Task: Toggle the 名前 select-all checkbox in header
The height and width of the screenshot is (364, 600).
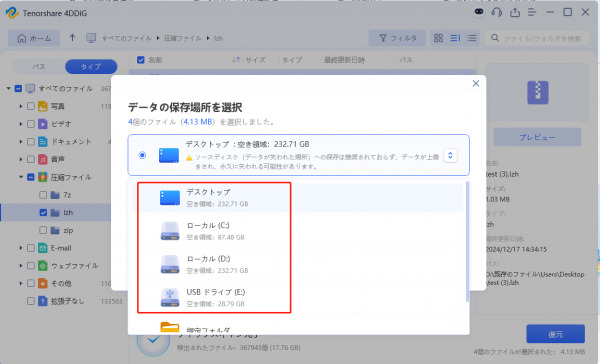Action: tap(140, 60)
